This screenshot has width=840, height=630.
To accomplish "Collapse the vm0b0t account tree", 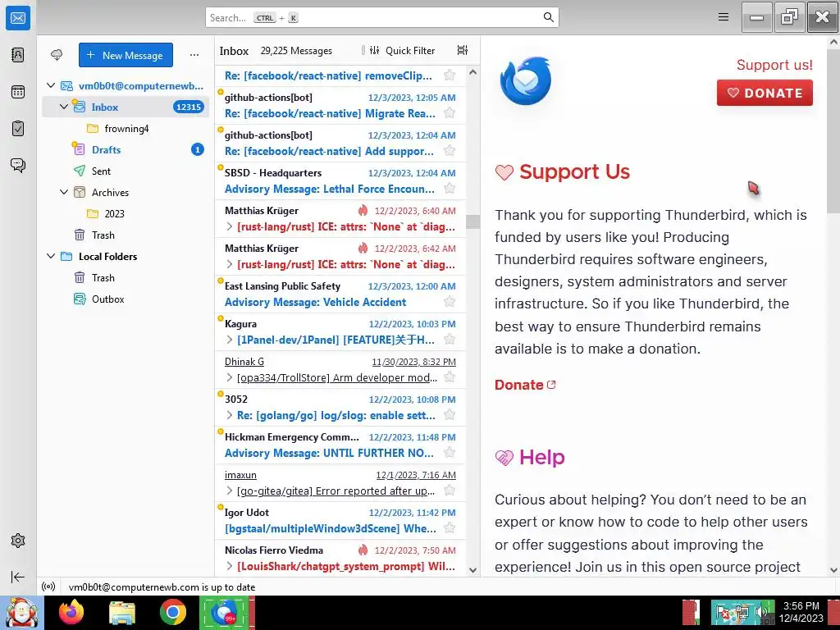I will coord(51,85).
